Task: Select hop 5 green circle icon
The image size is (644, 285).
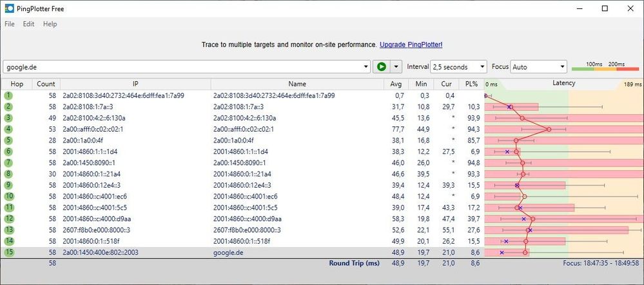Action: click(9, 141)
